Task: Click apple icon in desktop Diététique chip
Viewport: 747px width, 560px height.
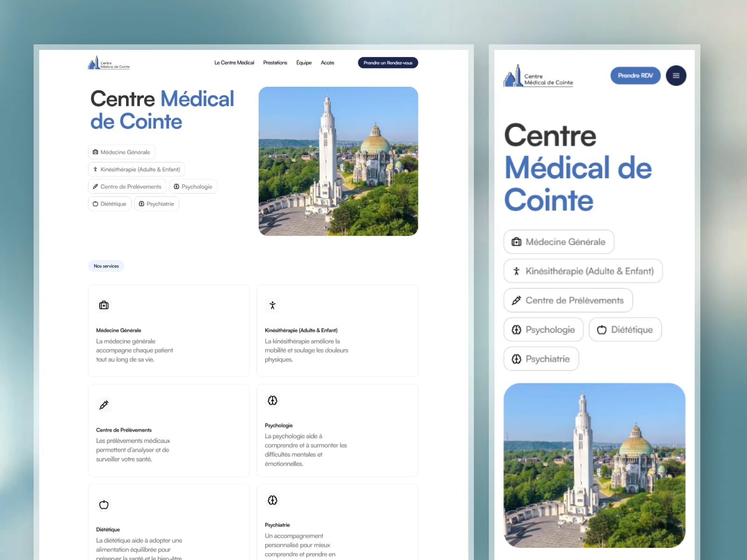Action: tap(95, 204)
